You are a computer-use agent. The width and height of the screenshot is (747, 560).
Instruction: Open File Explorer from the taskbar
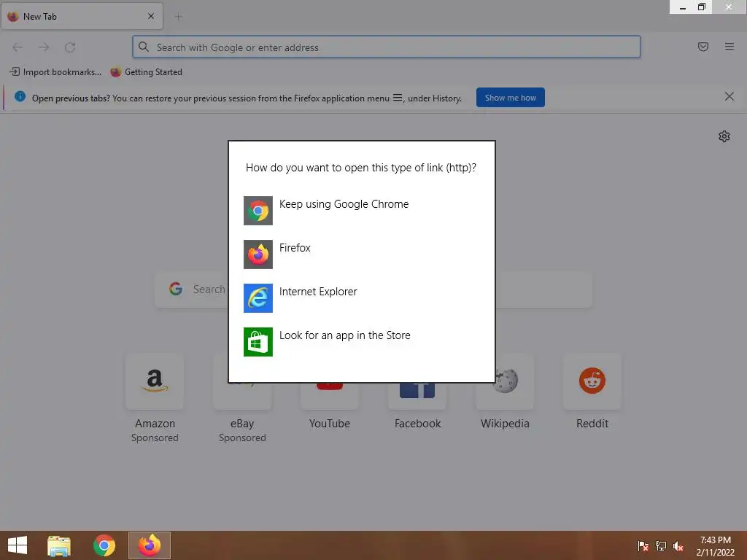coord(59,545)
